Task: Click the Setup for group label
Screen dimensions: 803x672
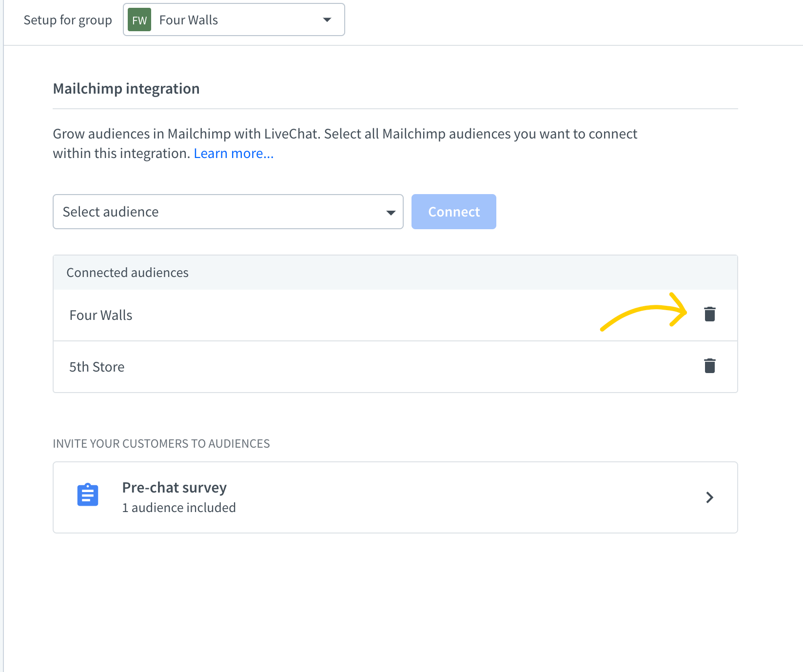Action: pyautogui.click(x=68, y=20)
